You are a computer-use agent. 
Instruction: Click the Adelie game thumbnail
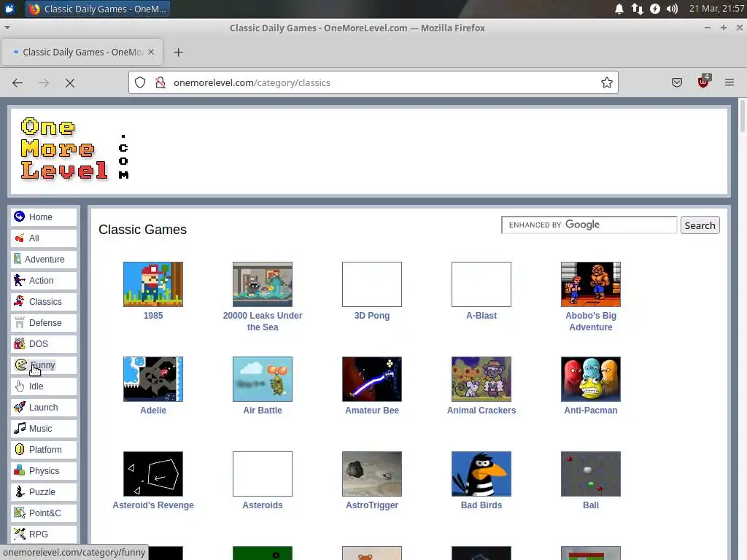tap(153, 379)
